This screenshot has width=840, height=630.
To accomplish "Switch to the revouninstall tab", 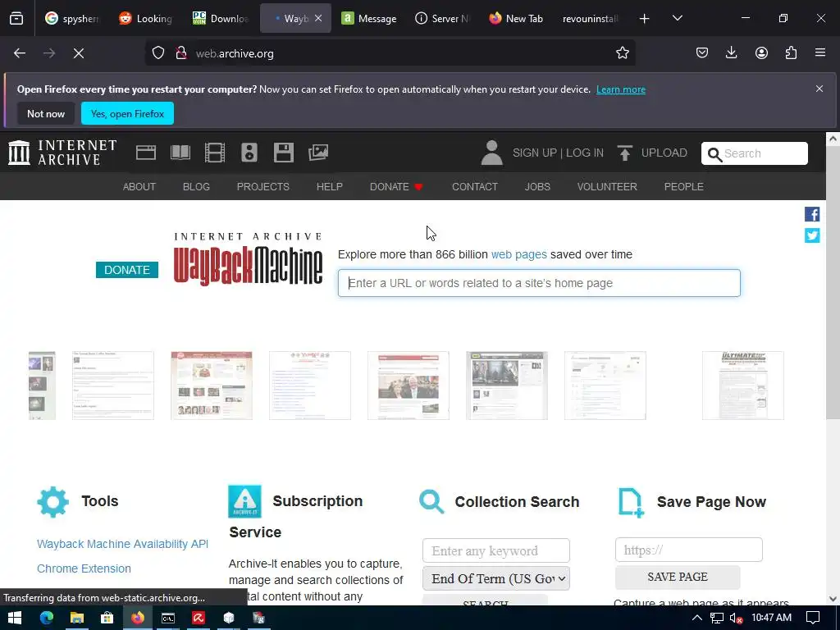I will pyautogui.click(x=591, y=18).
